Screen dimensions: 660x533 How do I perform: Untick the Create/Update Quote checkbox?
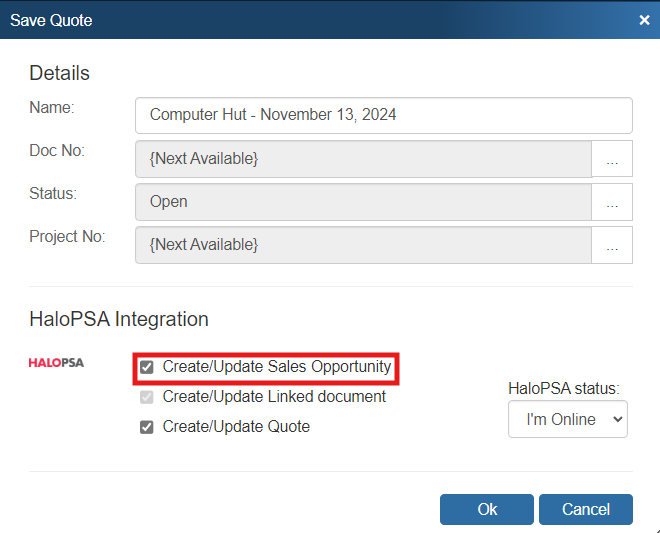coord(147,427)
